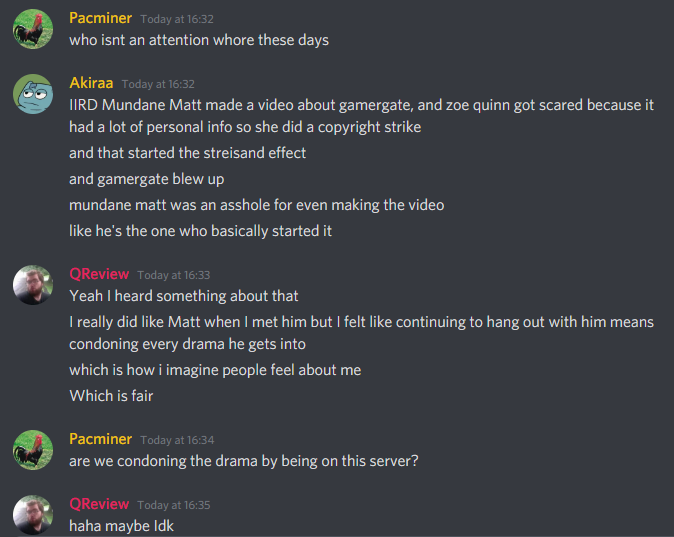
Task: Open QReview's profile avatar at 16:33
Action: point(33,285)
